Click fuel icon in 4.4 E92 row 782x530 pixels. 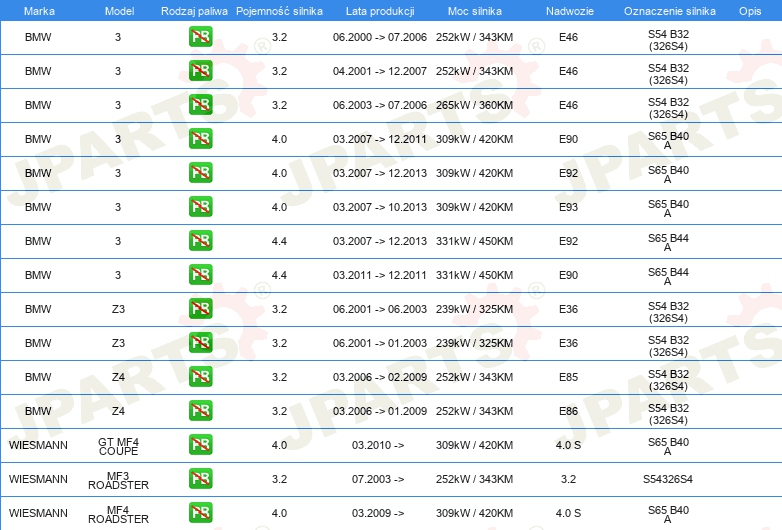pos(200,241)
